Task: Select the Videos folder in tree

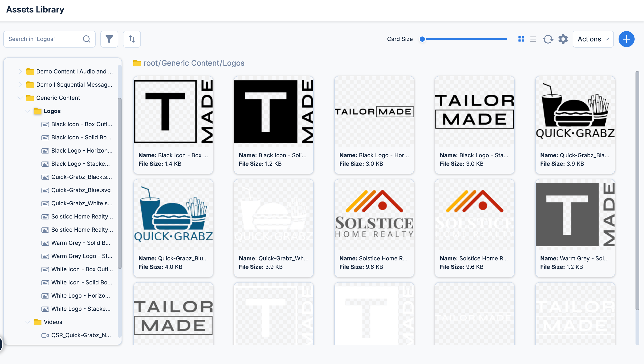Action: (x=53, y=322)
